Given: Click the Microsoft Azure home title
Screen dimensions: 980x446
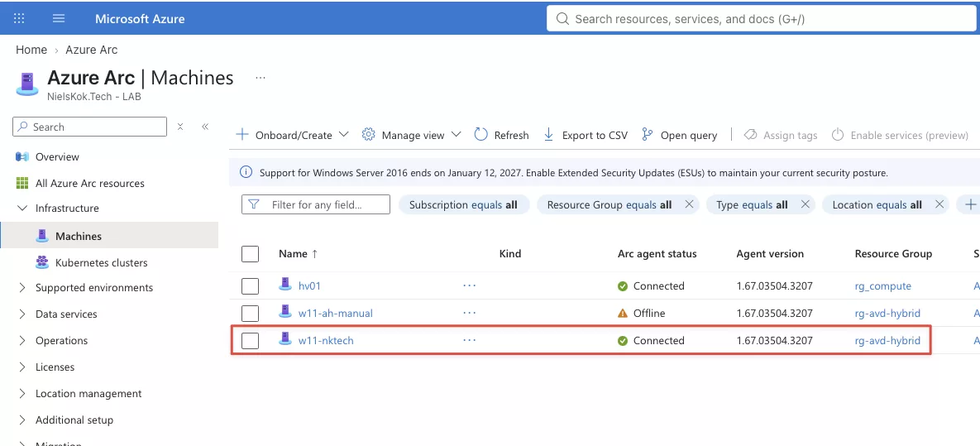Looking at the screenshot, I should tap(140, 19).
